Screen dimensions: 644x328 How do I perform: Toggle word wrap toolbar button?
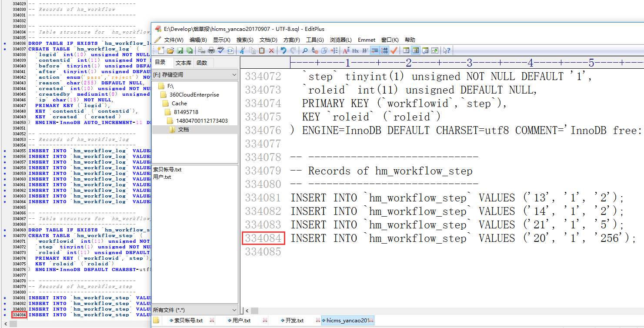(375, 51)
